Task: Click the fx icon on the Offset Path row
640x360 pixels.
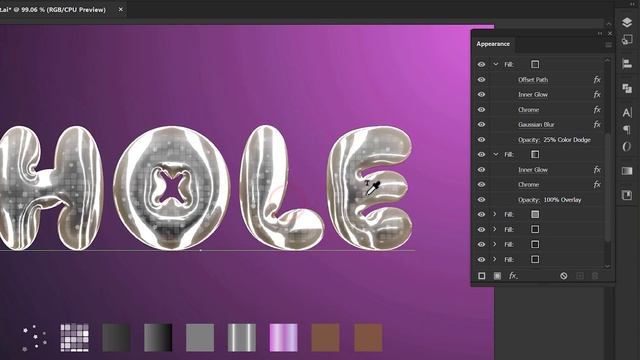Action: (597, 80)
